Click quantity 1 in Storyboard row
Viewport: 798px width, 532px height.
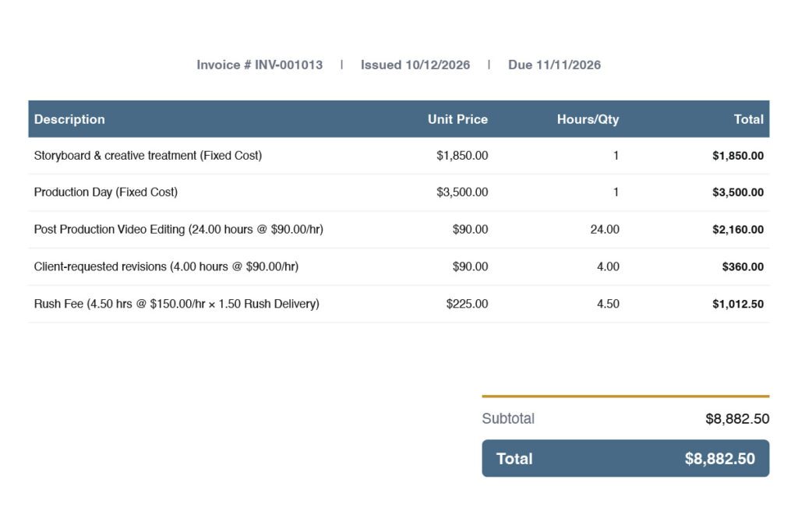pos(616,156)
